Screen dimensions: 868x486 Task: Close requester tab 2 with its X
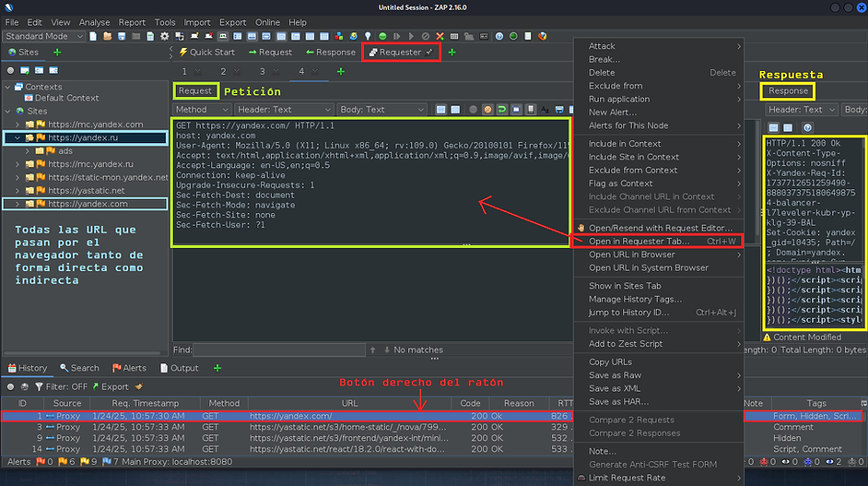pyautogui.click(x=237, y=72)
